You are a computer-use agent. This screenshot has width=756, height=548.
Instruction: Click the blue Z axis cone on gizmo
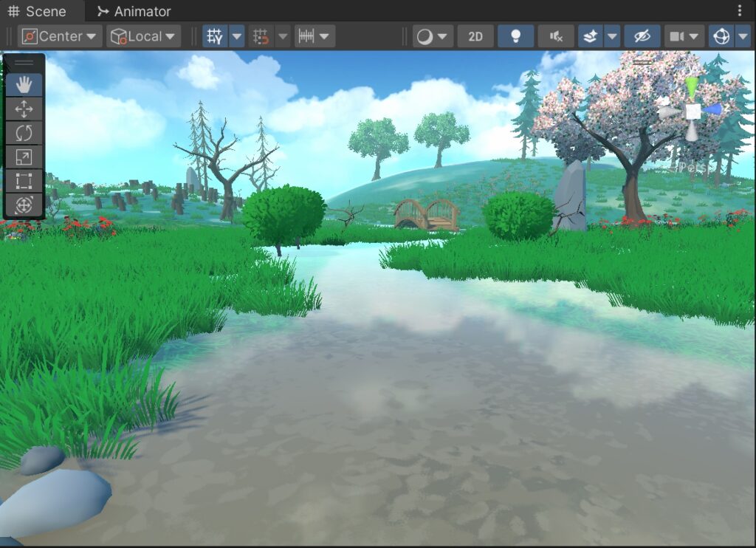(x=712, y=109)
